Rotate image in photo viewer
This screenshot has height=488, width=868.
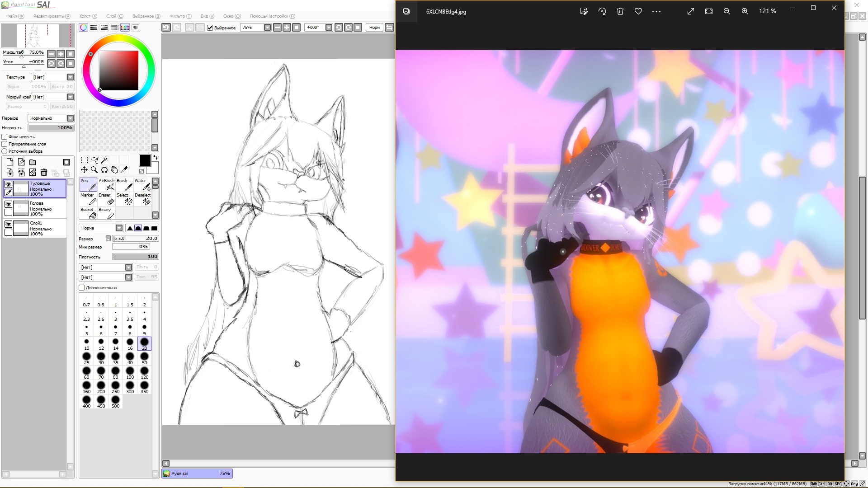(602, 11)
